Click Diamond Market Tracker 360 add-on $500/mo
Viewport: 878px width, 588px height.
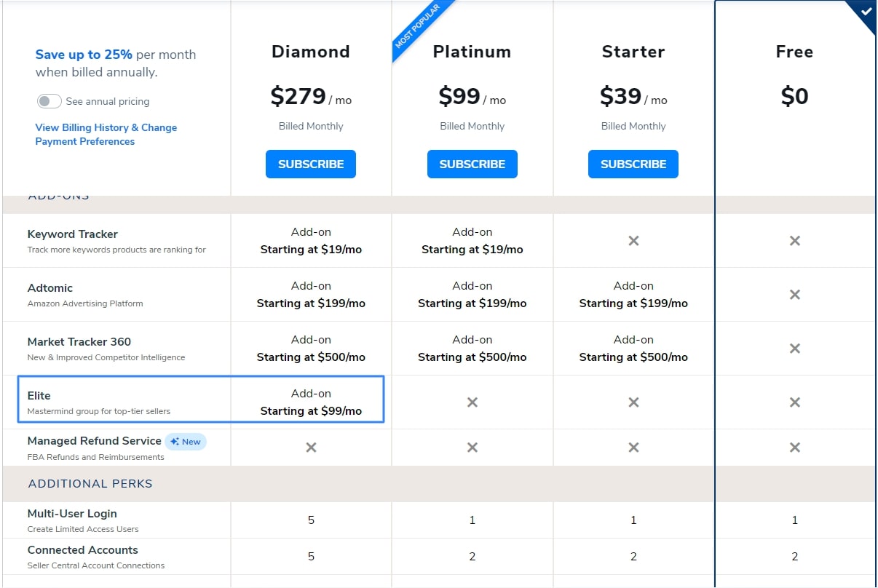coord(311,349)
